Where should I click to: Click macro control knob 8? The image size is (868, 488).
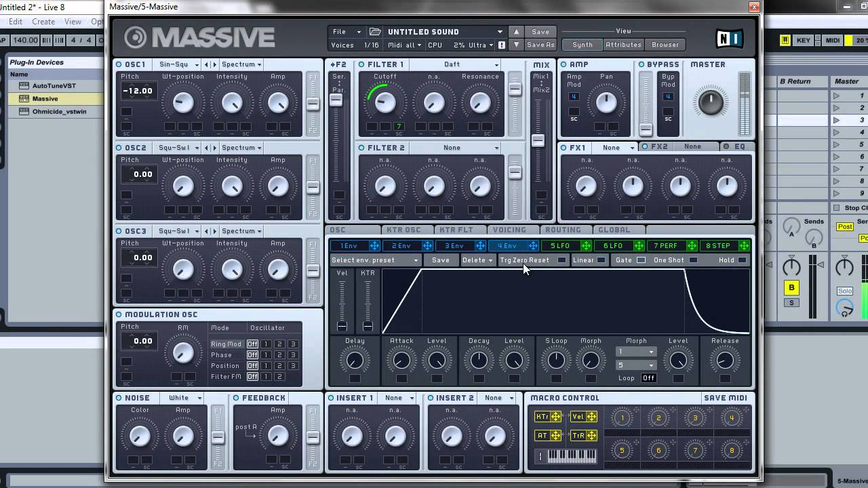coord(732,450)
